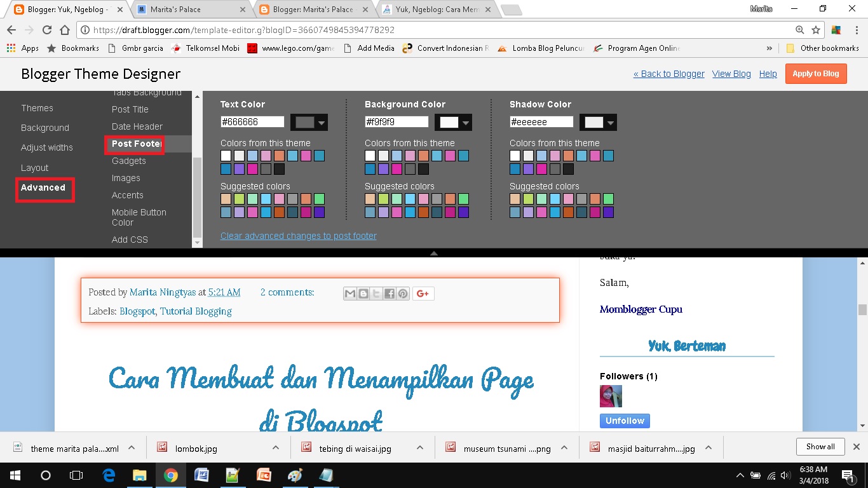Click the Apply to Blog button
This screenshot has height=488, width=868.
816,74
